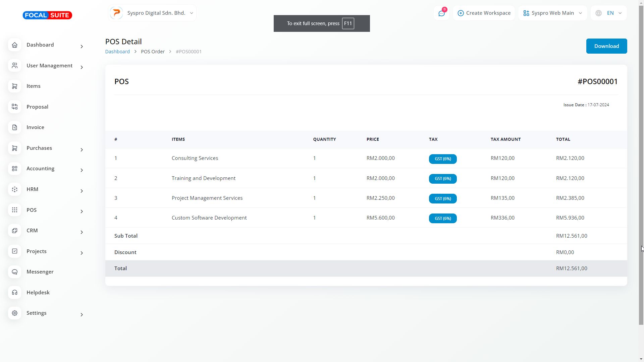Open the notifications chat icon with badge

441,13
